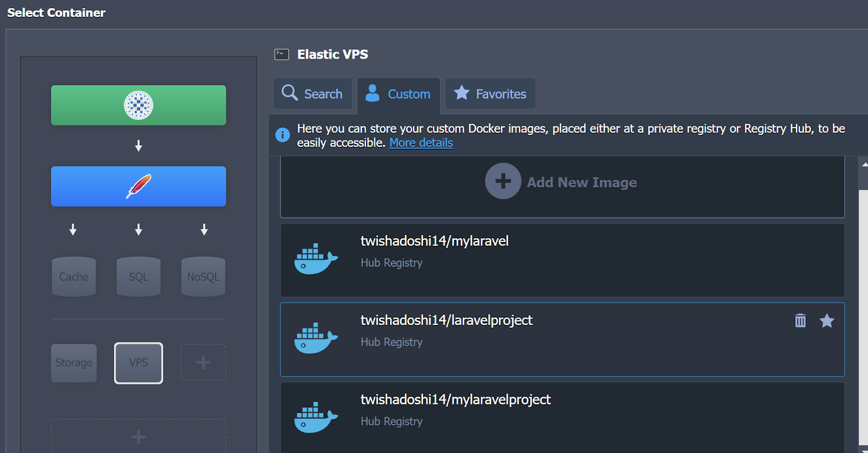This screenshot has height=453, width=868.
Task: Select the blue Apache application server block
Action: coord(138,186)
